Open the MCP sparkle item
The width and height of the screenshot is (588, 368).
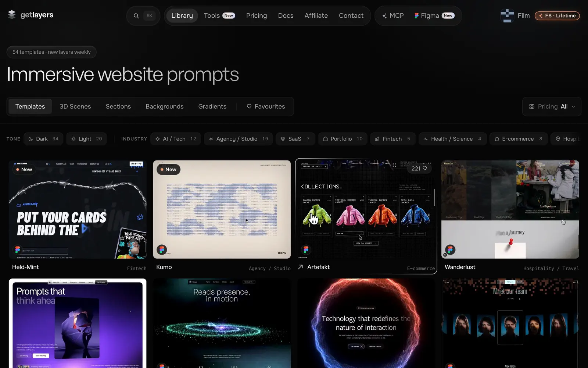[393, 15]
